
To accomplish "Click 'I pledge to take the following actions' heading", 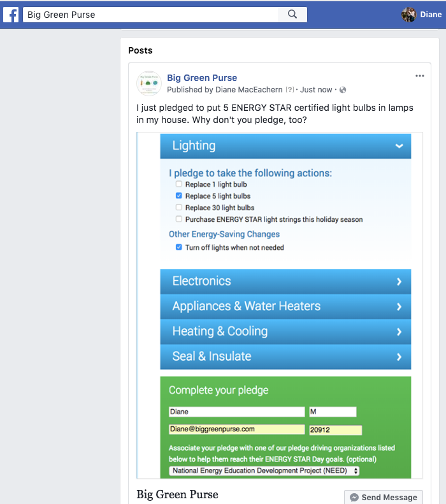I will coord(250,173).
